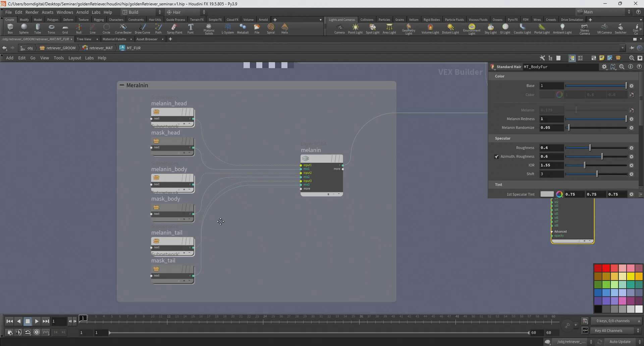This screenshot has width=644, height=346.
Task: Click the Roughness value field
Action: pos(551,148)
